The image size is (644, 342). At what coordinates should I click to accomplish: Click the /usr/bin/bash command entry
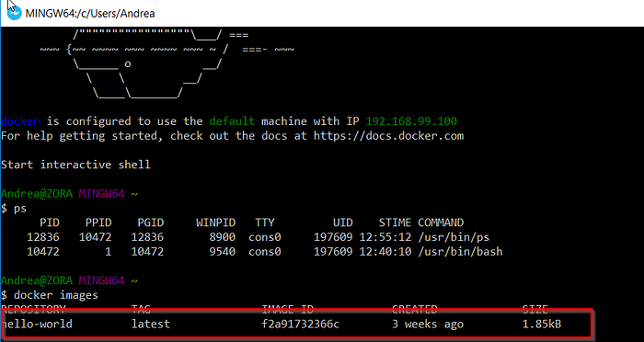coord(460,252)
